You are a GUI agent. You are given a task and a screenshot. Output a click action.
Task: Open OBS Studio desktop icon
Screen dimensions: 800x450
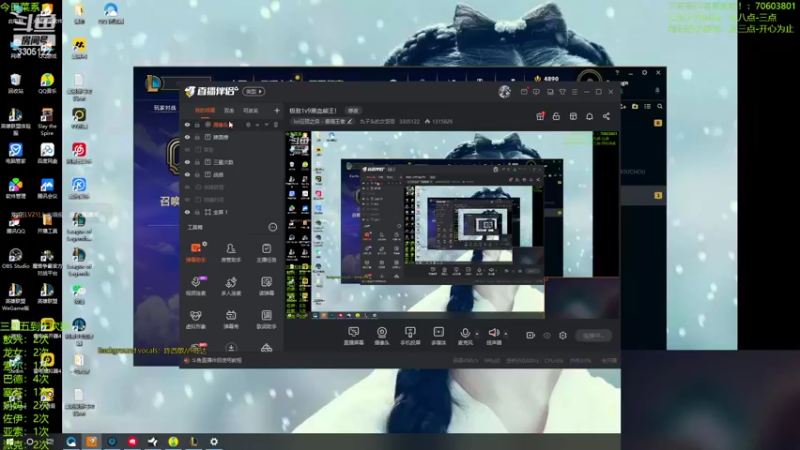pyautogui.click(x=15, y=259)
